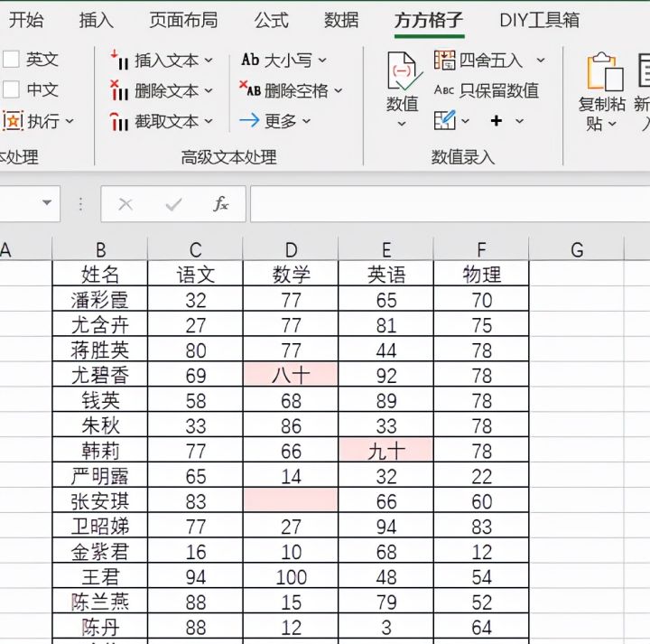Click the More (更多) blue arrow icon

pos(249,121)
